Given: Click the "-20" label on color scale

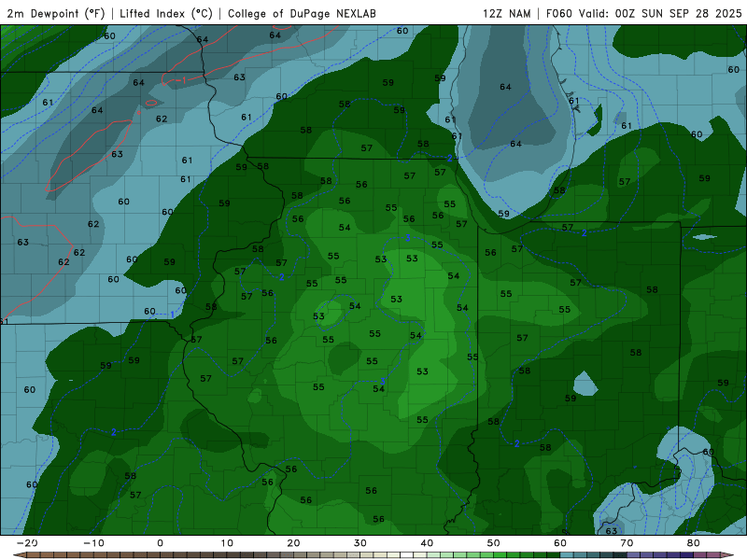Looking at the screenshot, I should 27,543.
